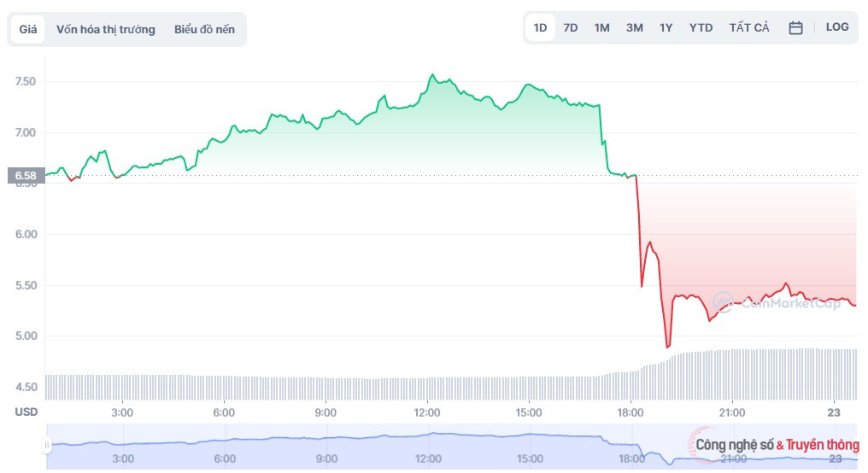868x473 pixels.
Task: Open the Biểu đồ nến tab
Action: (x=204, y=29)
